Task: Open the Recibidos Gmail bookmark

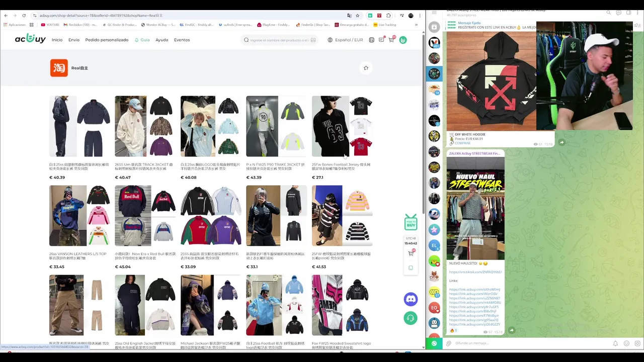Action: [x=80, y=25]
